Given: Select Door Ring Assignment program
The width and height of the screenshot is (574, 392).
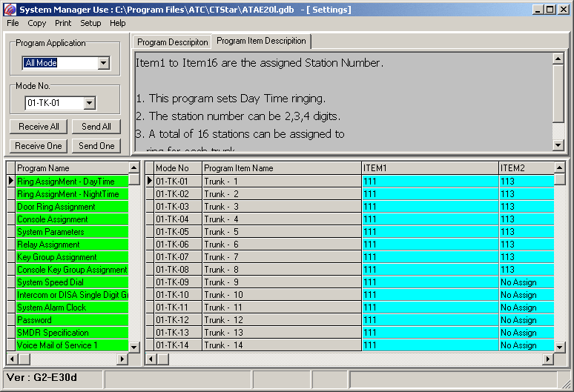Looking at the screenshot, I should (72, 207).
